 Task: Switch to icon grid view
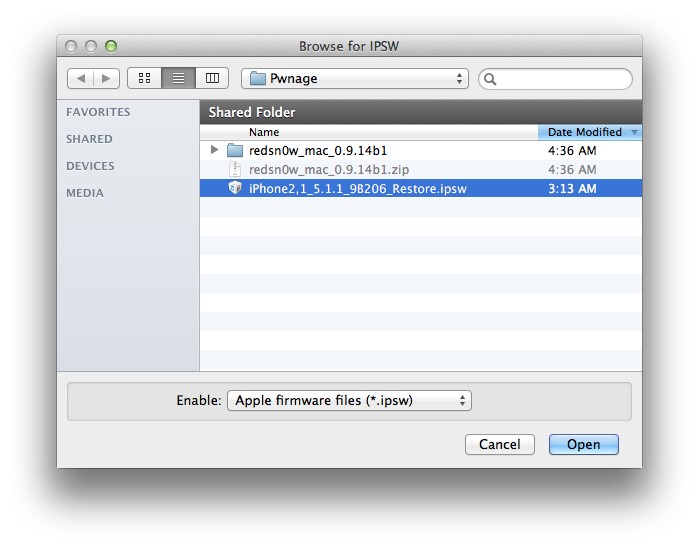click(144, 78)
